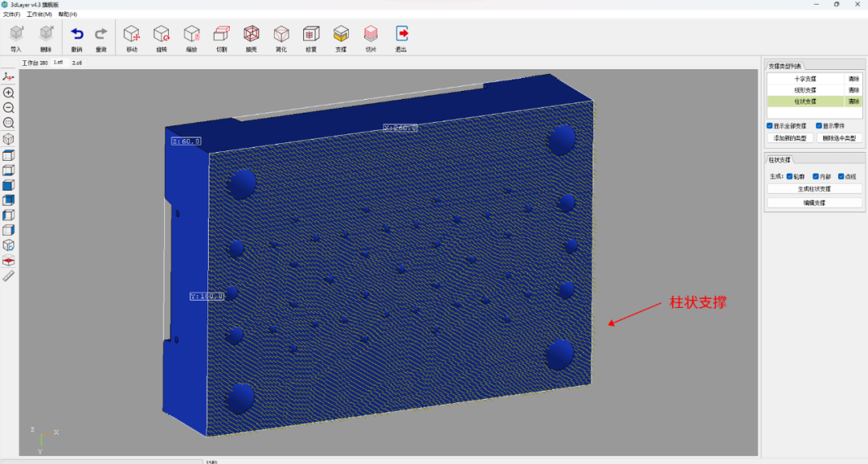
Task: Open the 抽壳 shell tool
Action: click(252, 35)
